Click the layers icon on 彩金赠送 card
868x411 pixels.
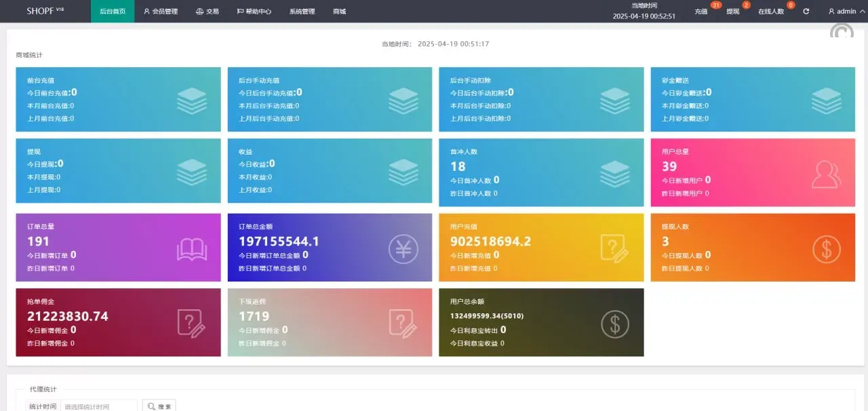click(x=826, y=100)
